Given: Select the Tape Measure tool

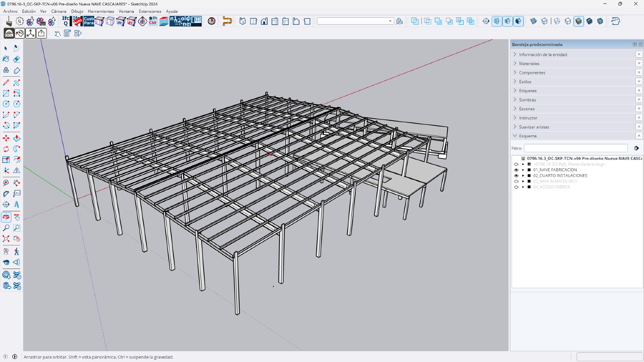Looking at the screenshot, I should pos(6,183).
